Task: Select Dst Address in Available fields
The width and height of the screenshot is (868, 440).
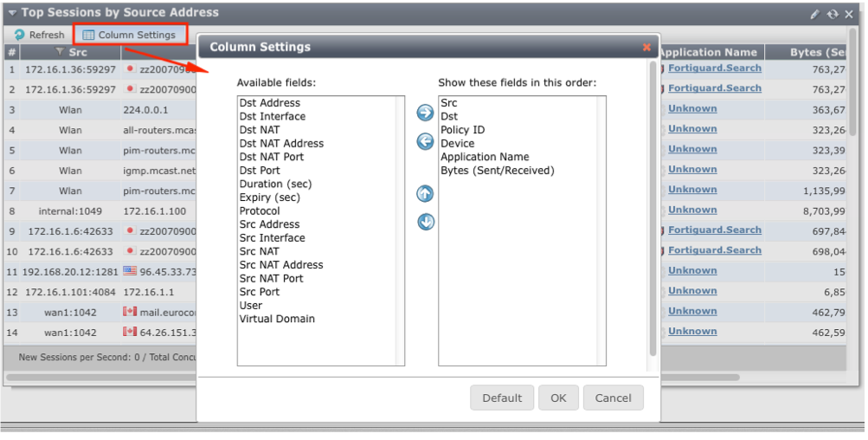Action: 269,103
